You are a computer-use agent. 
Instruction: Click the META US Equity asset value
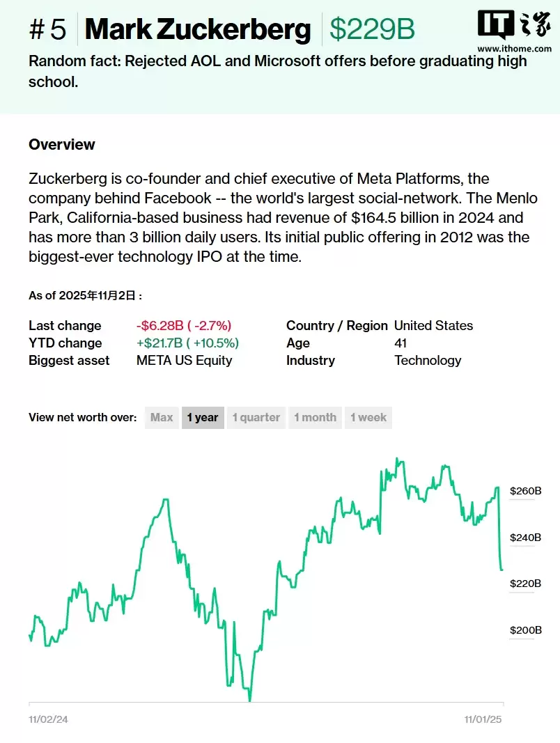point(185,361)
